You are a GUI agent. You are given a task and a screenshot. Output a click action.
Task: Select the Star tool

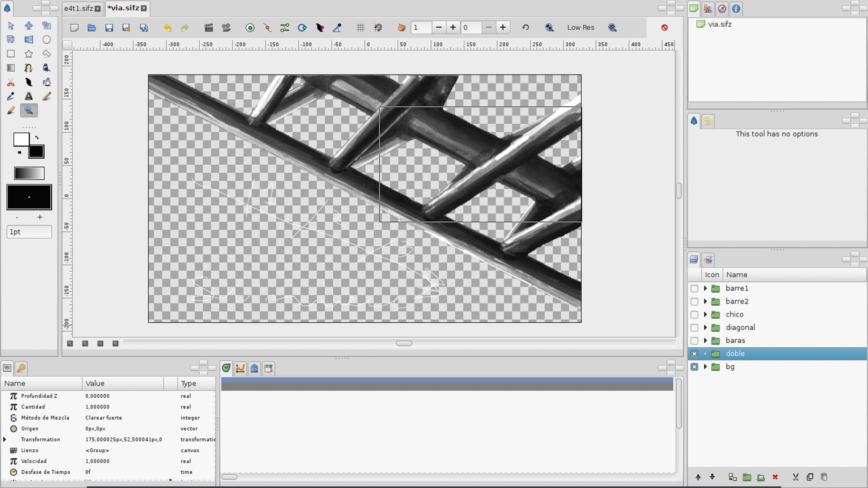(x=29, y=54)
